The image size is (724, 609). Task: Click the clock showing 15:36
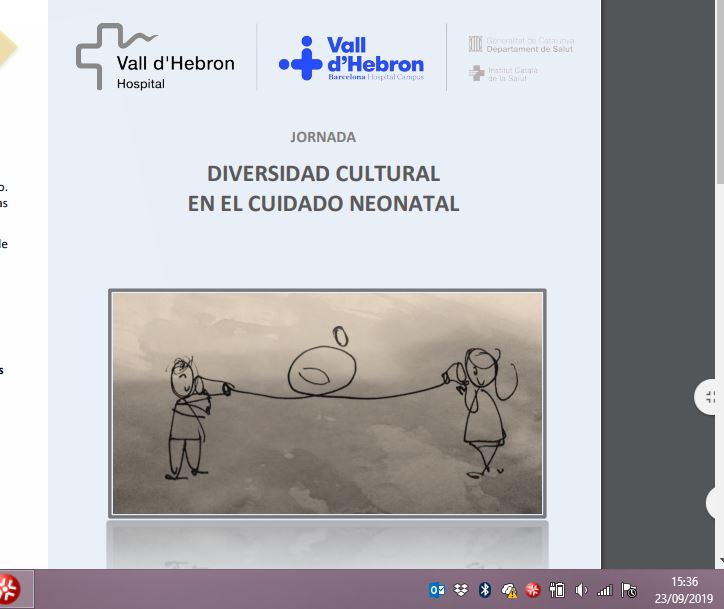[x=684, y=589]
